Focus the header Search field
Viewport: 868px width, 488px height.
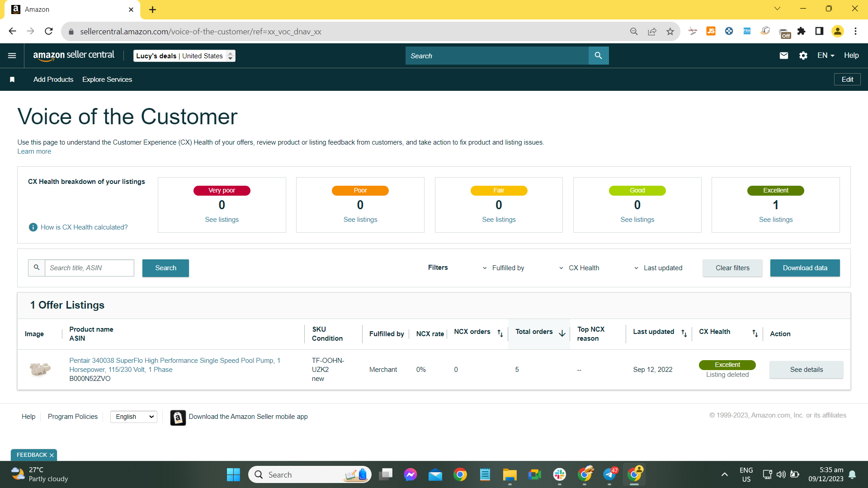[497, 56]
